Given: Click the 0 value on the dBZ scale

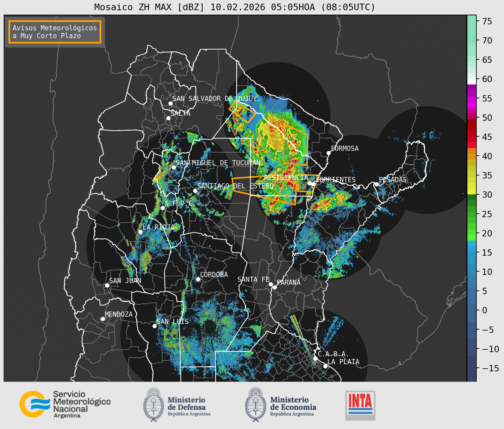Looking at the screenshot, I should click(x=484, y=310).
